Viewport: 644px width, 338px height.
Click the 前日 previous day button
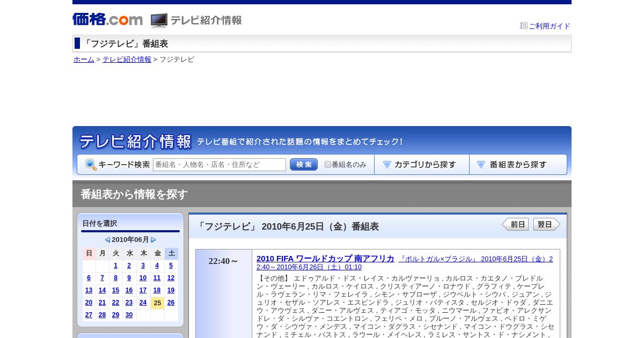(515, 224)
